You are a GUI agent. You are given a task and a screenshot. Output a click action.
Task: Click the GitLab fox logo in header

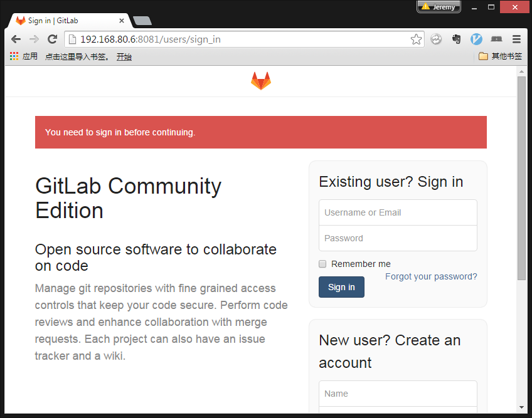click(261, 81)
